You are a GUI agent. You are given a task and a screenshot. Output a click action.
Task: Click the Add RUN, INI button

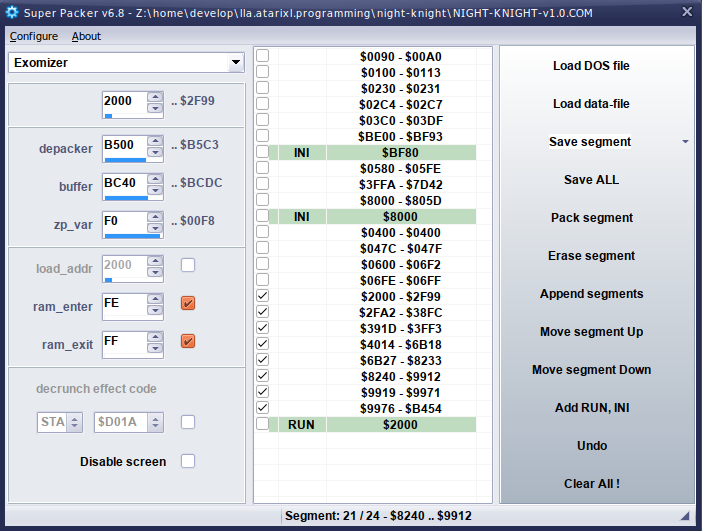pos(591,408)
